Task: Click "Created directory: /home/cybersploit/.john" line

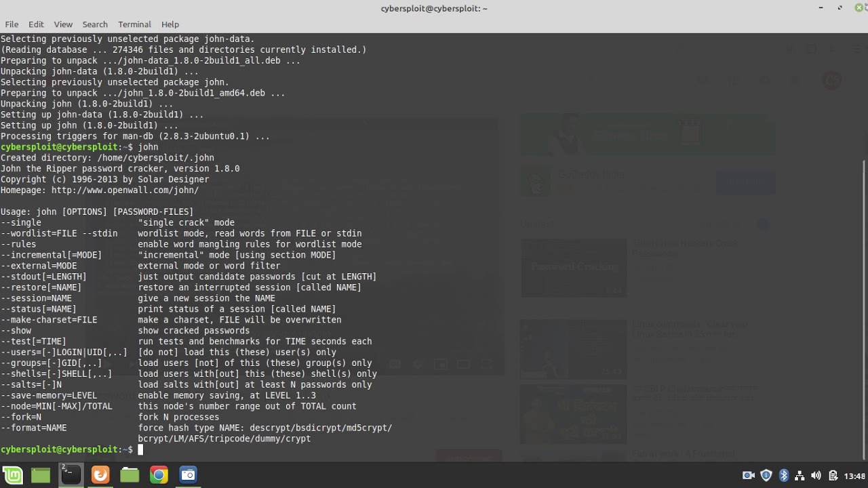Action: [107, 158]
